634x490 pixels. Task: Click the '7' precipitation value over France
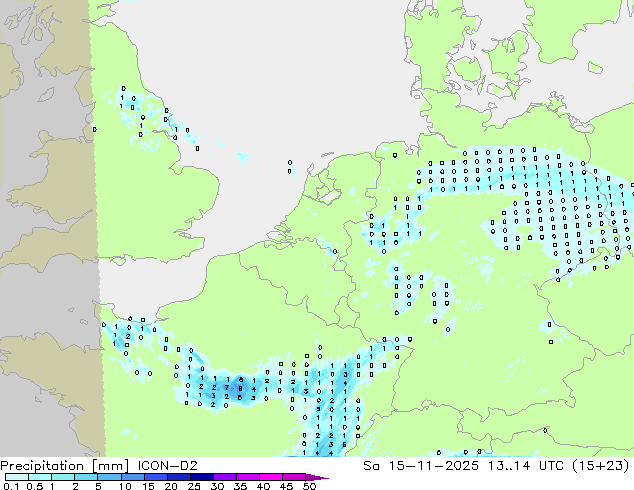(x=227, y=388)
